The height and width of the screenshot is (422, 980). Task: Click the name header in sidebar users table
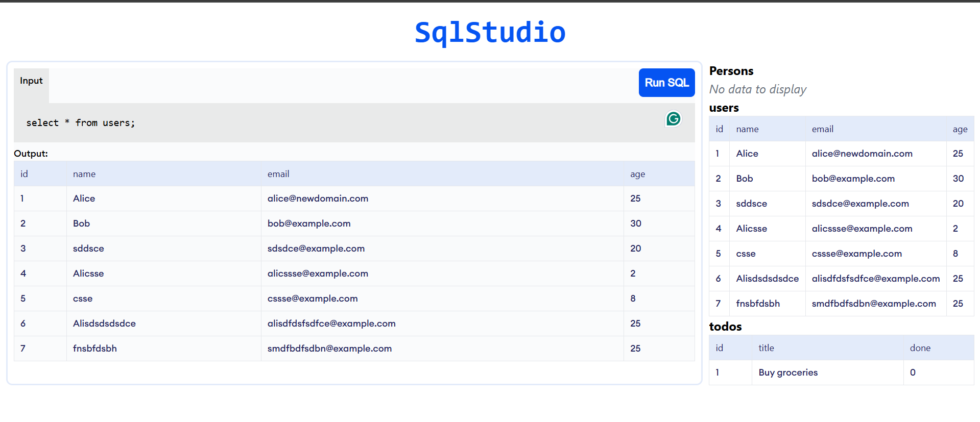pos(768,129)
